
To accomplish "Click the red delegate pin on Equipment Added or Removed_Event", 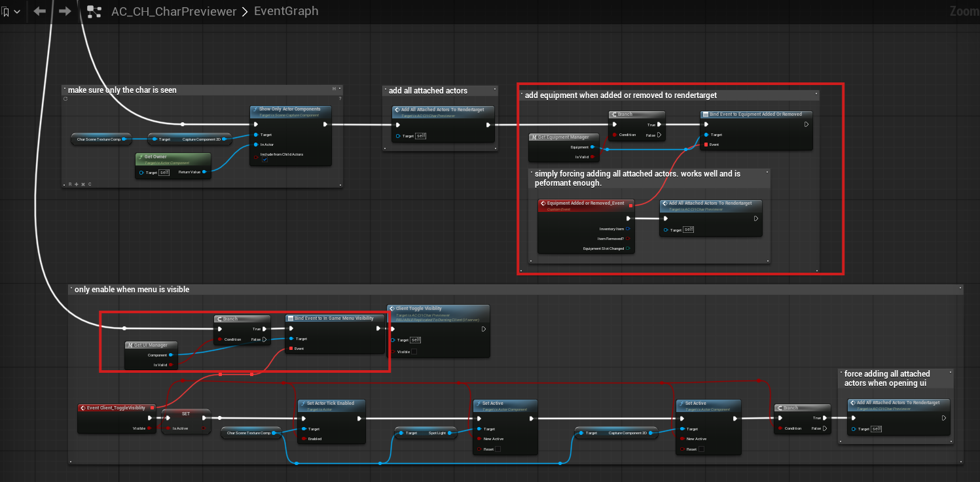I will [630, 205].
